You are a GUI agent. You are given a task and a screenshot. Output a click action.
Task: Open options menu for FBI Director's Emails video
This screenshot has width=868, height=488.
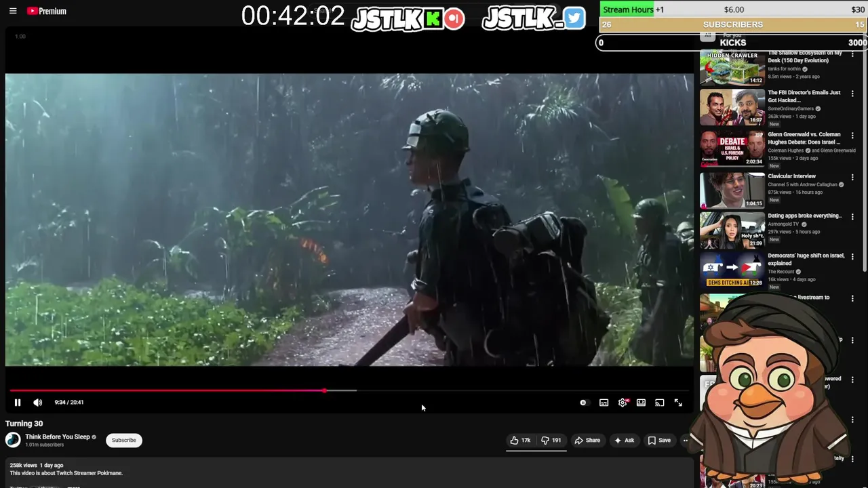click(x=852, y=94)
